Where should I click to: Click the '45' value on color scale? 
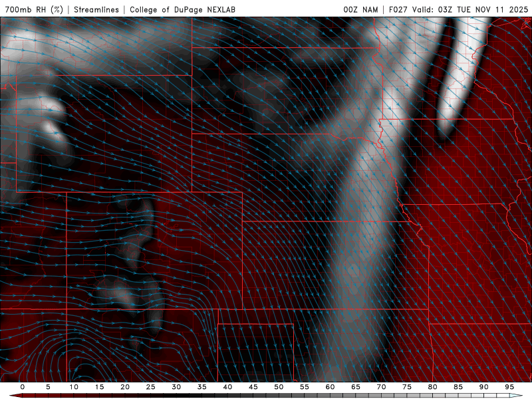(x=253, y=387)
